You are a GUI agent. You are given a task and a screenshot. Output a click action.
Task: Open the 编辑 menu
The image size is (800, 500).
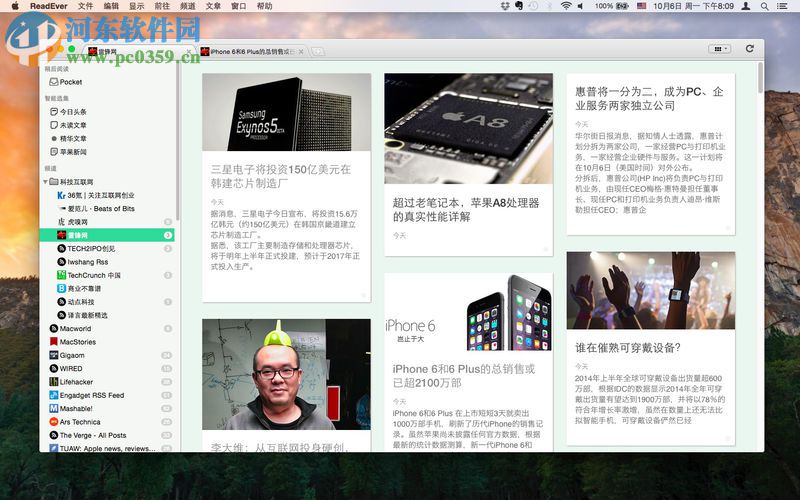[x=111, y=6]
